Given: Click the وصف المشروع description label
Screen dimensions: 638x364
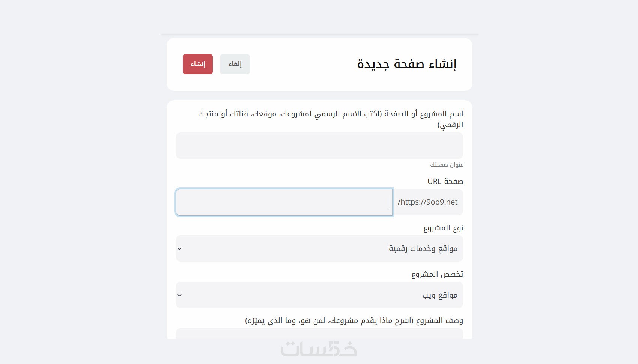Looking at the screenshot, I should pos(354,321).
